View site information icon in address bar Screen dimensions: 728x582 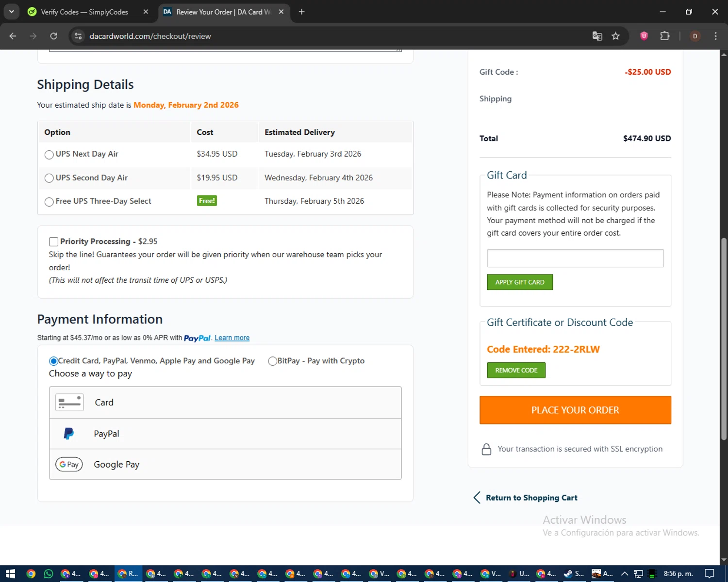point(78,36)
